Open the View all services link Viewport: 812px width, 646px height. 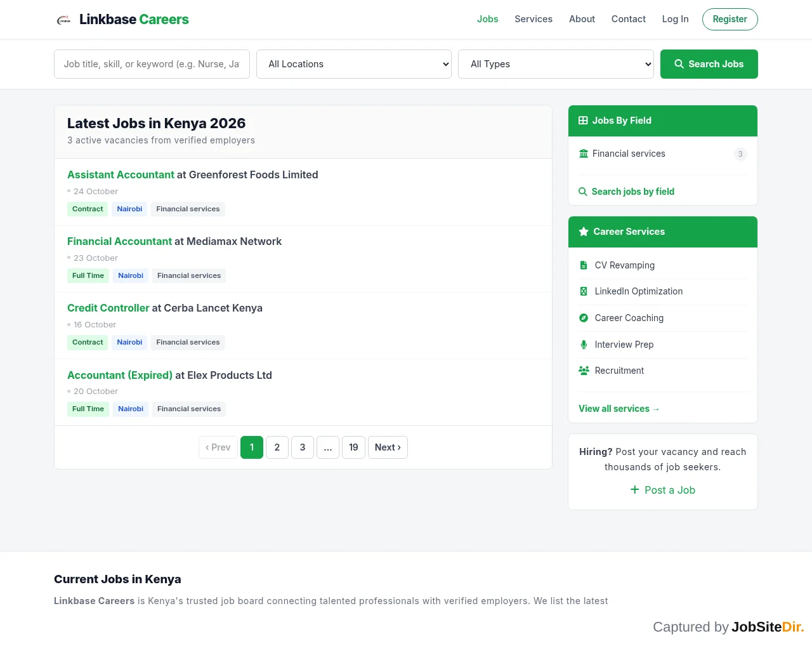(x=619, y=409)
